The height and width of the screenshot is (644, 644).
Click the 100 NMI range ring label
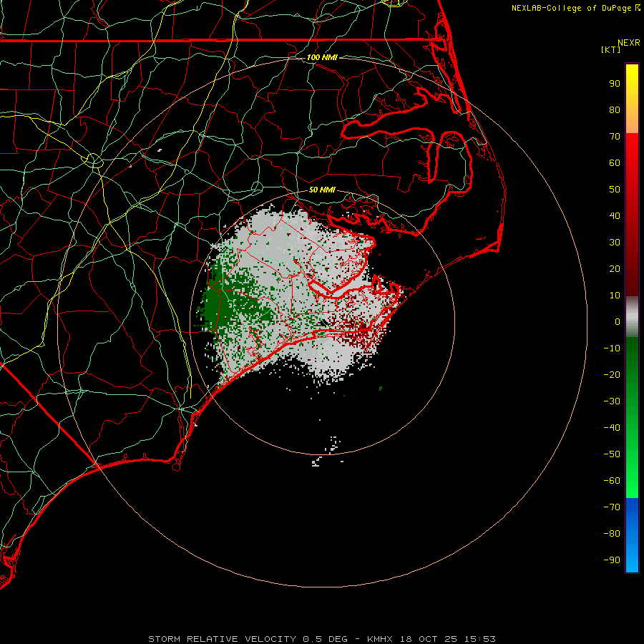pos(321,57)
